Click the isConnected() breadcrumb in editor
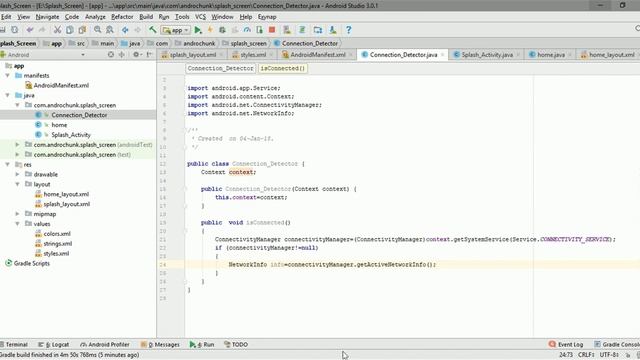Screen dimensions: 640x360 [283, 69]
